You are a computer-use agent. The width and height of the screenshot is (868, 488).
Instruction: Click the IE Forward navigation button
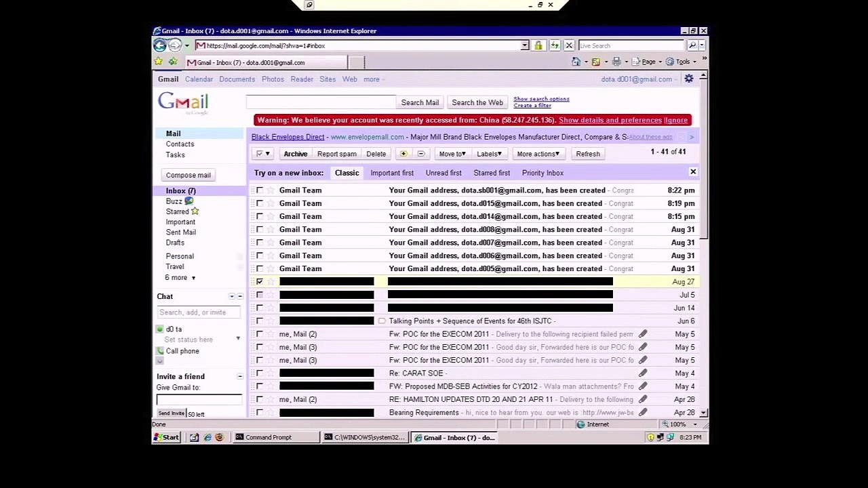(175, 45)
